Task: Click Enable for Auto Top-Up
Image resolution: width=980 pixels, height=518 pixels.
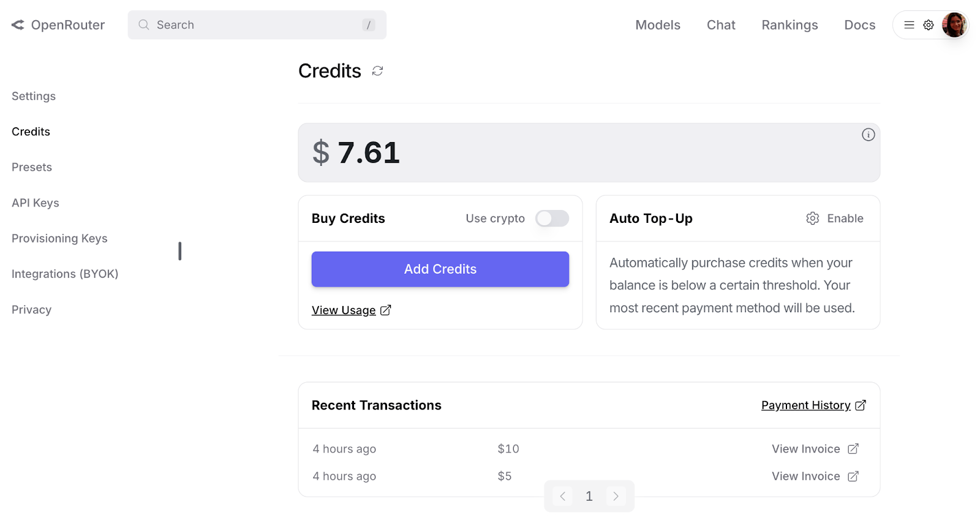Action: coord(845,219)
